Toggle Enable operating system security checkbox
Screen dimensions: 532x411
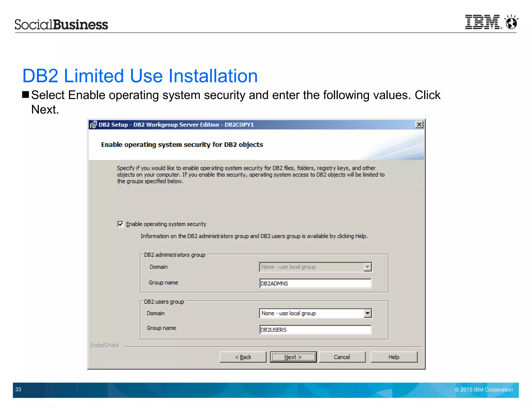coord(120,224)
